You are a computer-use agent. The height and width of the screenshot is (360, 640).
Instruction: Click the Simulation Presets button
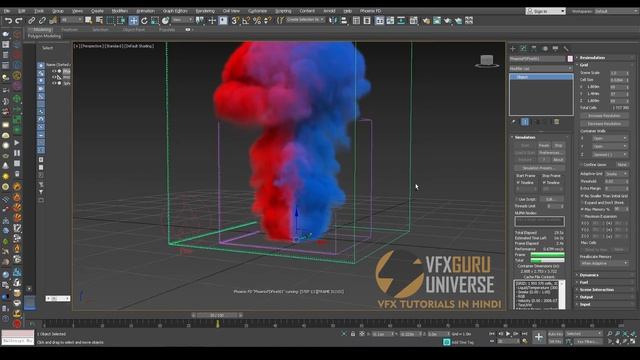coord(539,168)
